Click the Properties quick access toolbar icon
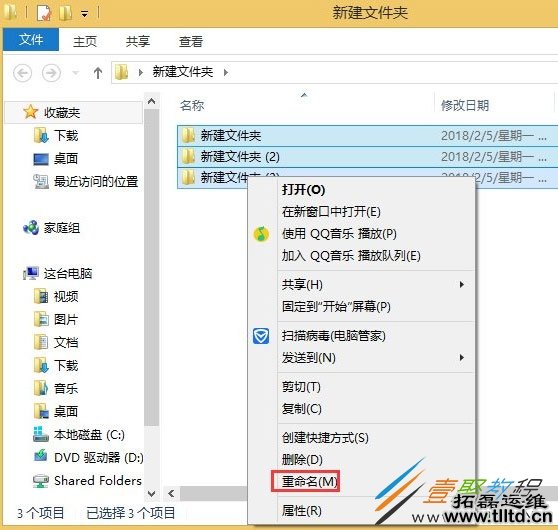The image size is (558, 530). click(x=44, y=13)
